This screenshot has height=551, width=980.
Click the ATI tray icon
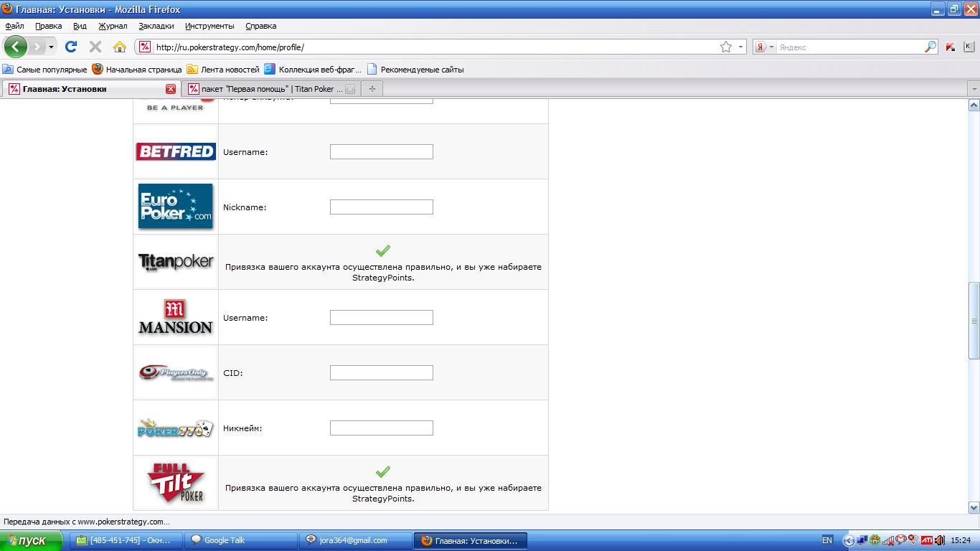tap(927, 540)
